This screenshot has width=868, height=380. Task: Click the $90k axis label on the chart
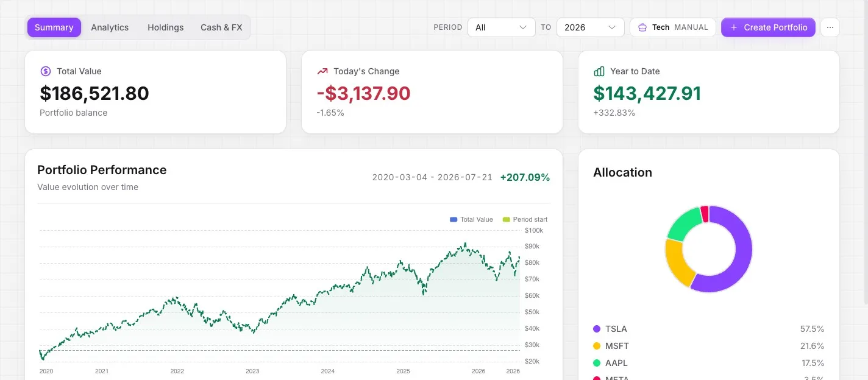(532, 246)
